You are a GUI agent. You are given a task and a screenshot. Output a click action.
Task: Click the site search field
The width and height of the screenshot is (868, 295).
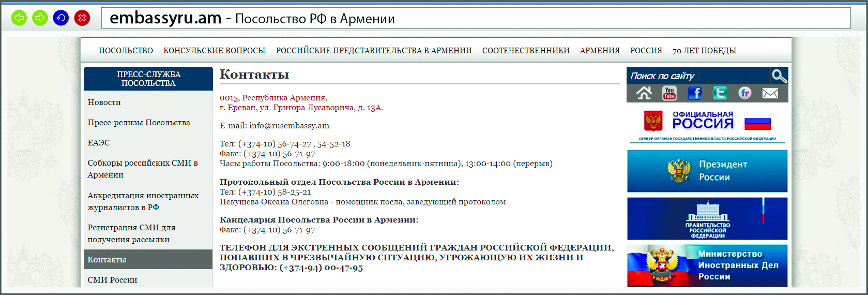coord(698,76)
